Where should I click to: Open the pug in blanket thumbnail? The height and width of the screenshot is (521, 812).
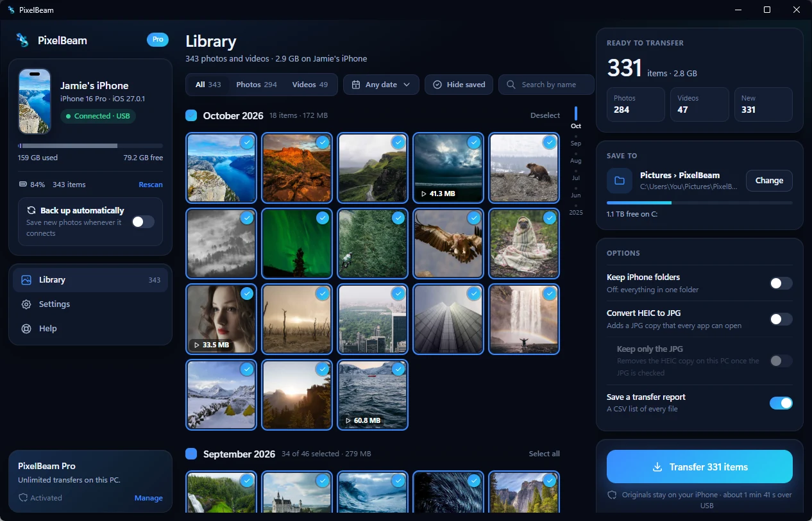[524, 244]
